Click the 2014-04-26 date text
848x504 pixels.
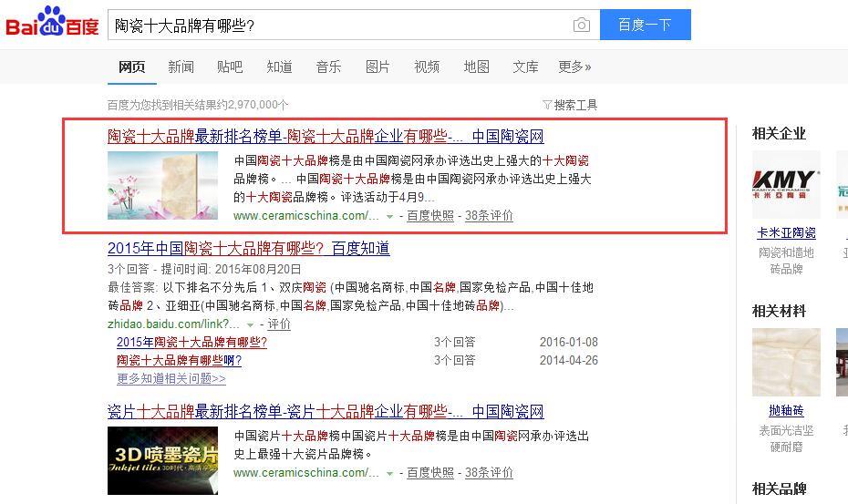click(x=569, y=360)
